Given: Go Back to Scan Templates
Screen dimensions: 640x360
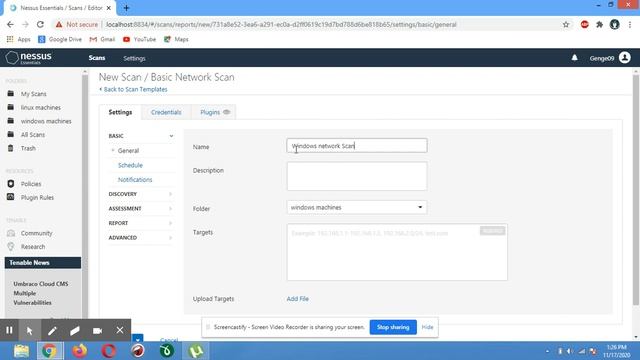Looking at the screenshot, I should 133,89.
